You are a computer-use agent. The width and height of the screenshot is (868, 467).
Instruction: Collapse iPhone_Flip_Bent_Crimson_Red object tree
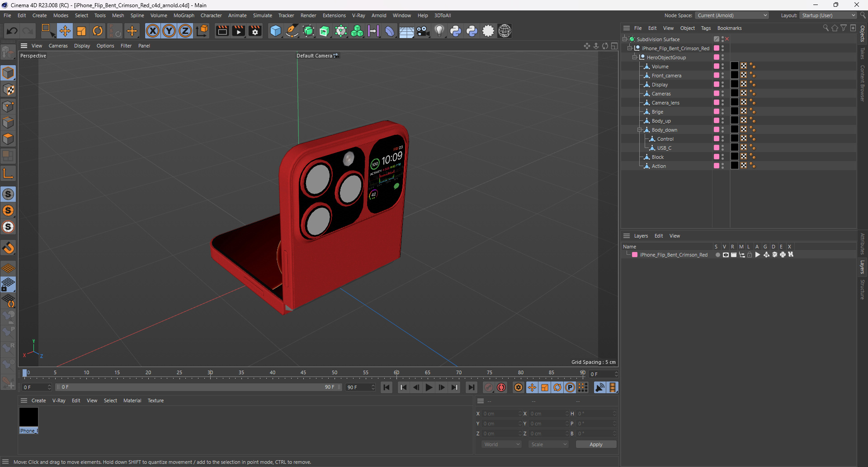click(x=629, y=48)
